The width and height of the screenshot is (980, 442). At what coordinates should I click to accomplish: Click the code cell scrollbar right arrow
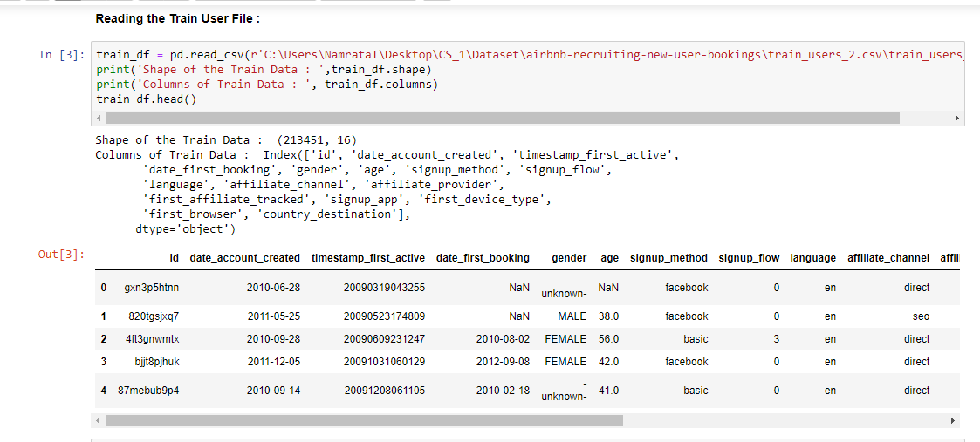tap(956, 118)
